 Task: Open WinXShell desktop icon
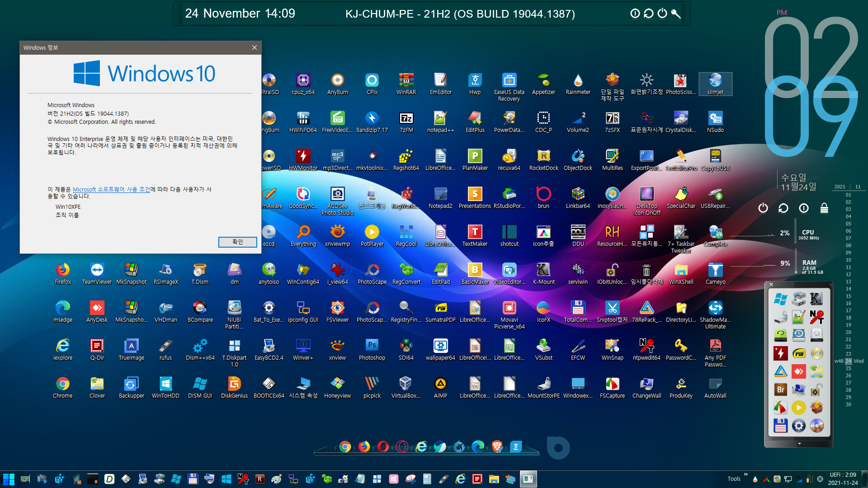681,274
